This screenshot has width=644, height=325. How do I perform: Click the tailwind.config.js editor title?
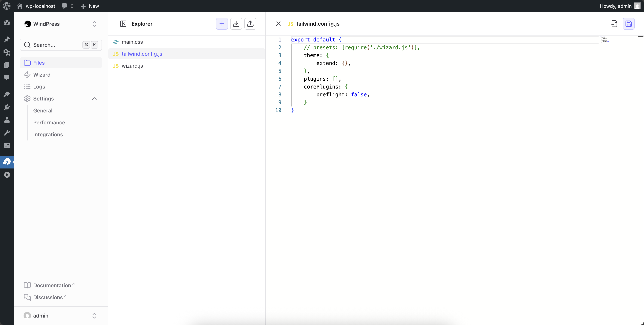coord(318,24)
